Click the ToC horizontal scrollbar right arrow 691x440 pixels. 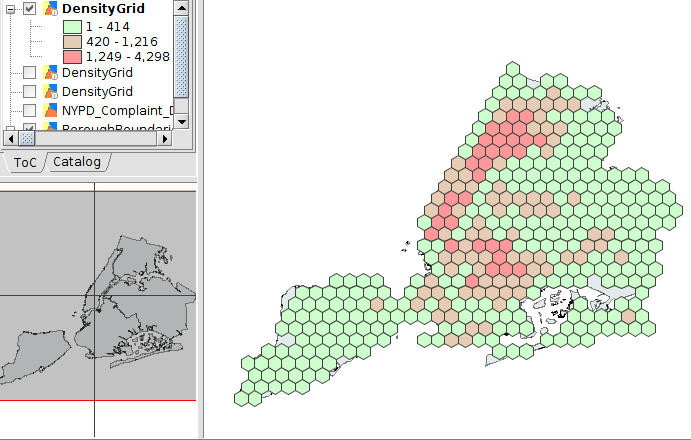167,138
